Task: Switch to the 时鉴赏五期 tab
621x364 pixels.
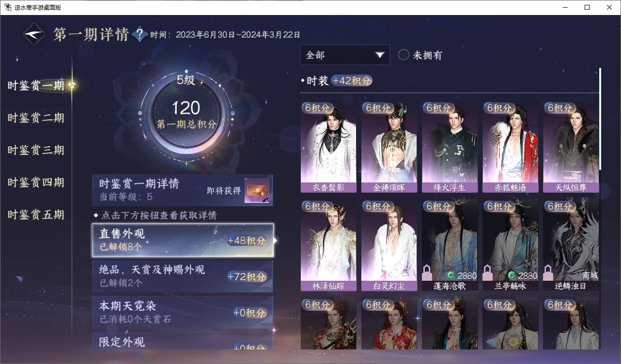Action: [36, 214]
